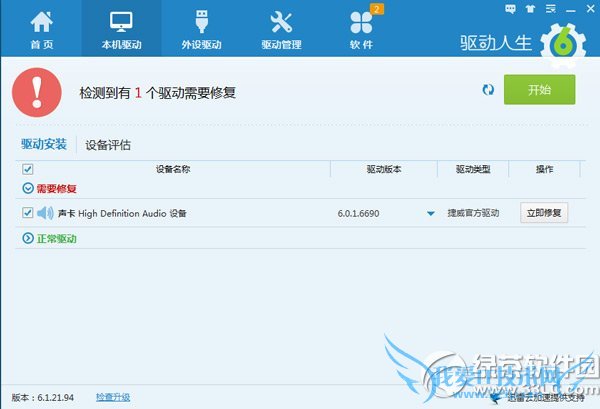Open the main menu icon in title bar
Screen dimensions: 600x409
551,9
